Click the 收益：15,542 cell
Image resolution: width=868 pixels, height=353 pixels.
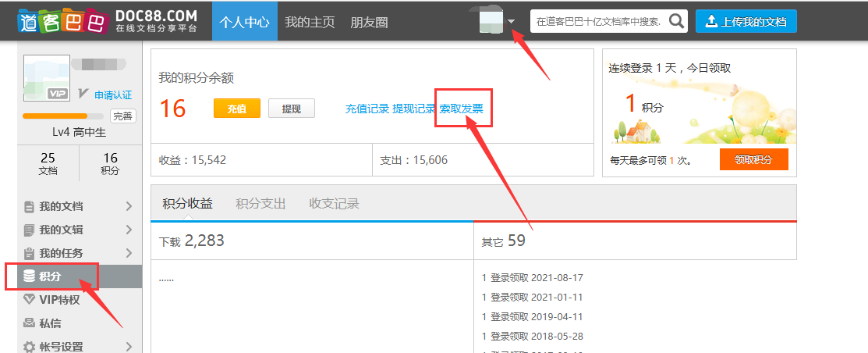click(x=261, y=160)
